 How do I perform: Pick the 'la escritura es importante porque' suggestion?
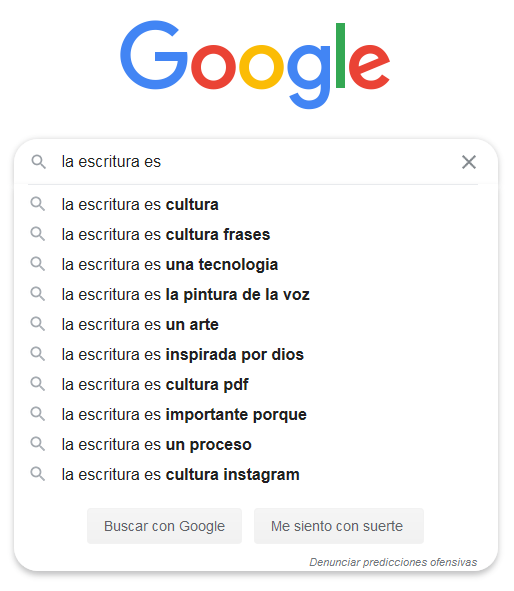tap(256, 414)
